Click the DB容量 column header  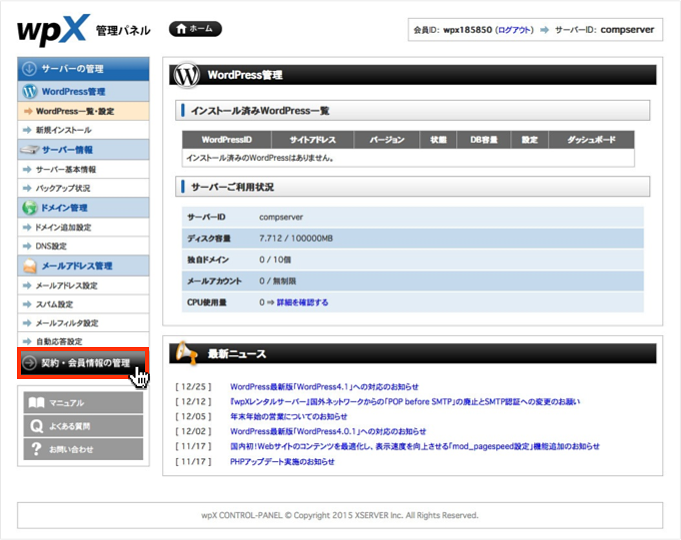[484, 140]
